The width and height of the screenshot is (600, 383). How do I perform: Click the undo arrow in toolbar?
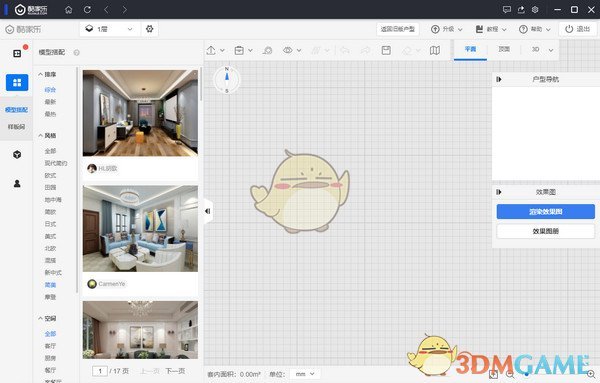tap(345, 50)
